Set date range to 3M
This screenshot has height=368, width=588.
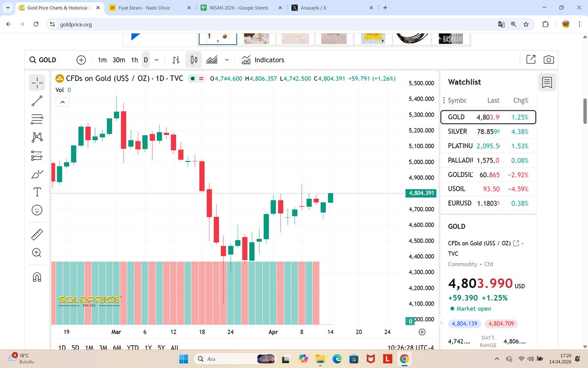pos(103,348)
